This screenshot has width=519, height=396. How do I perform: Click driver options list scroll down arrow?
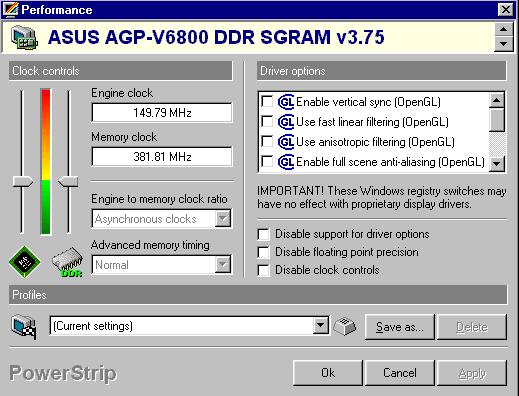pos(497,164)
